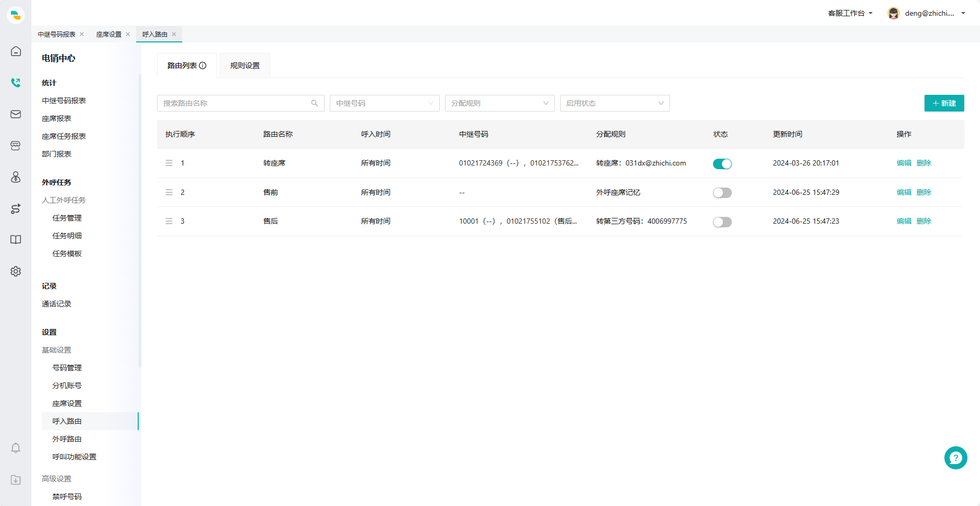Disable the 转坐席 route status switch
The image size is (980, 506).
(722, 164)
